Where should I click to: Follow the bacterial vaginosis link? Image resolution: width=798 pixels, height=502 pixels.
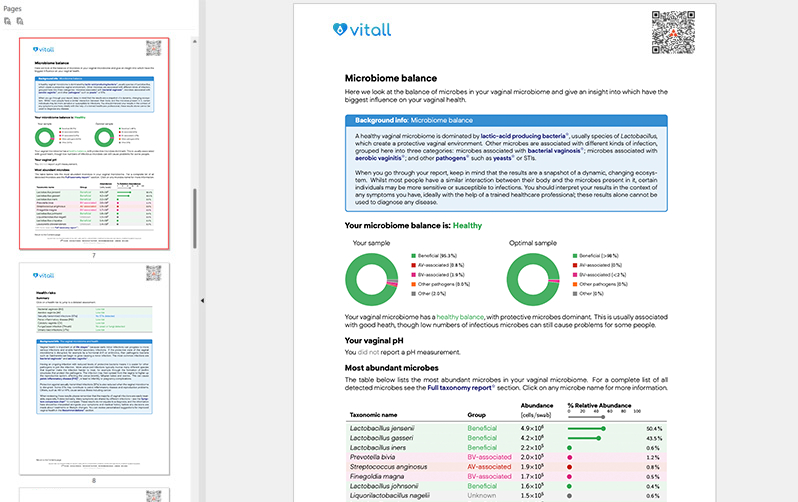554,151
